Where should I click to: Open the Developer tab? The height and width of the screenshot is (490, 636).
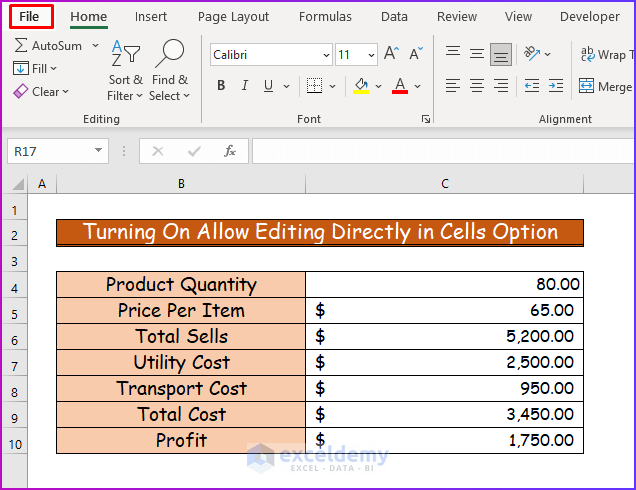point(589,17)
